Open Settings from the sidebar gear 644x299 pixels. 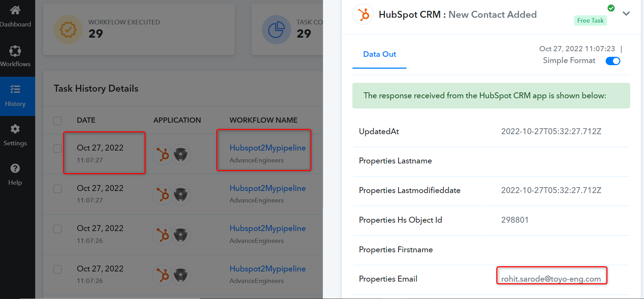[x=15, y=129]
